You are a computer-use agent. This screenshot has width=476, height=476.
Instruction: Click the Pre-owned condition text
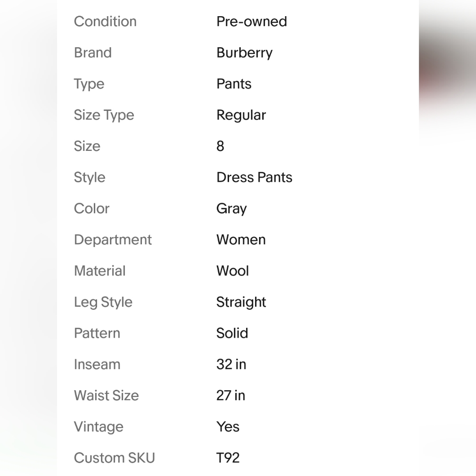(252, 21)
